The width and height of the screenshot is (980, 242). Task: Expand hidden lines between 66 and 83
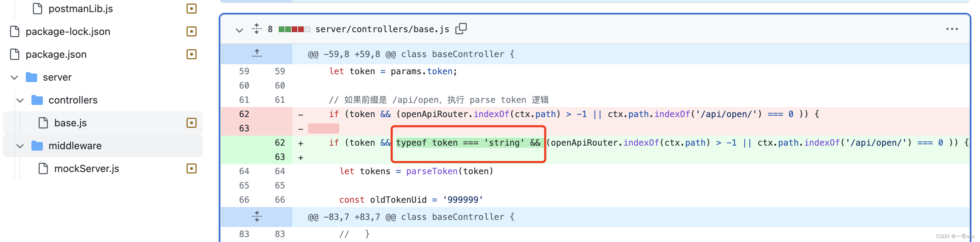click(x=257, y=216)
